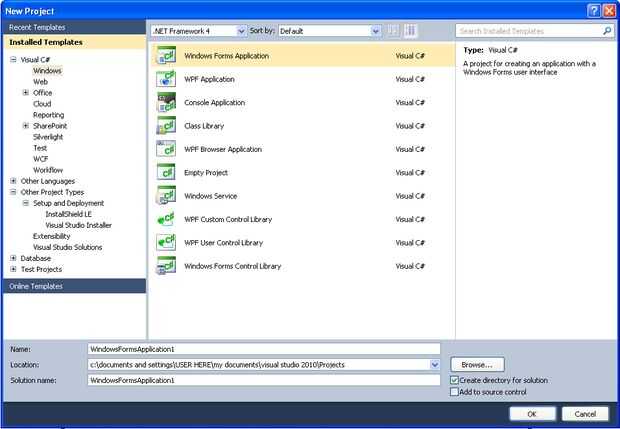
Task: Click the OK button
Action: click(x=532, y=414)
